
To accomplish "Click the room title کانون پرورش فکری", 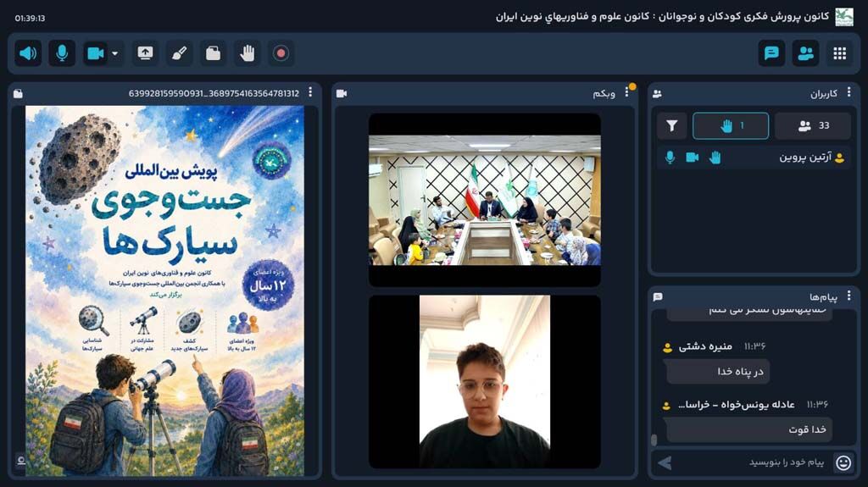I will (x=662, y=17).
